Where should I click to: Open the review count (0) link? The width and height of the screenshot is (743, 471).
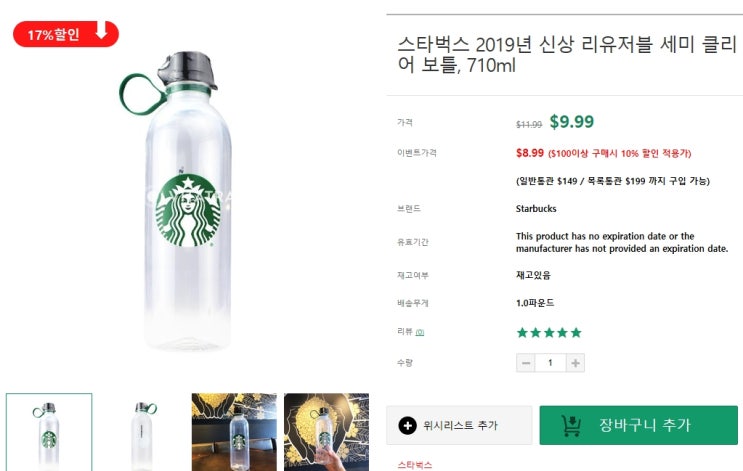(420, 332)
